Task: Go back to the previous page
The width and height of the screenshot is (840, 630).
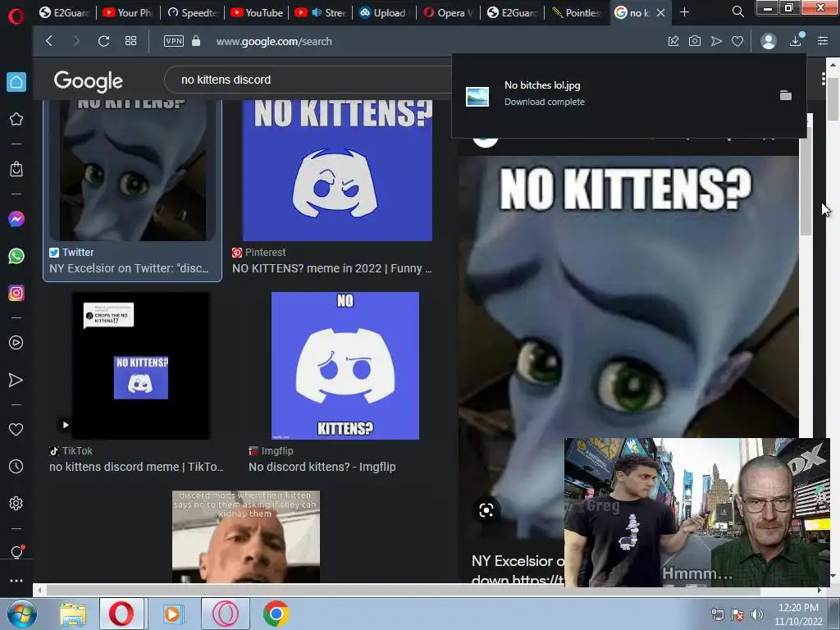Action: click(x=49, y=41)
